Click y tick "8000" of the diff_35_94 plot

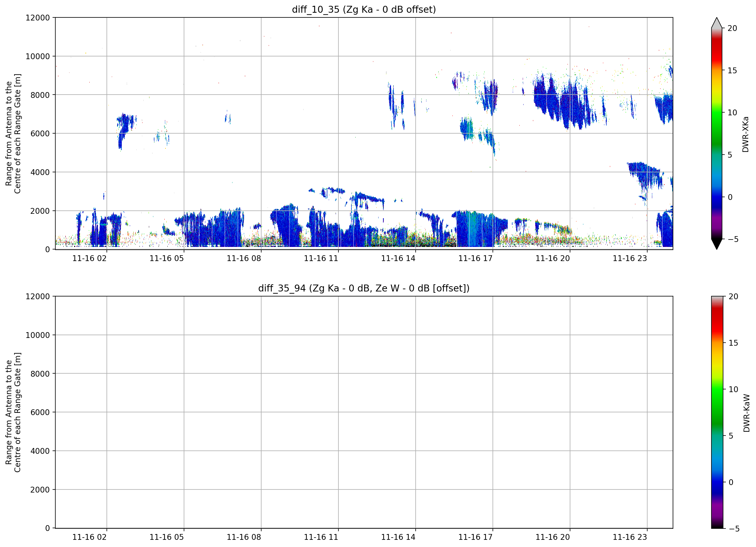(x=40, y=374)
